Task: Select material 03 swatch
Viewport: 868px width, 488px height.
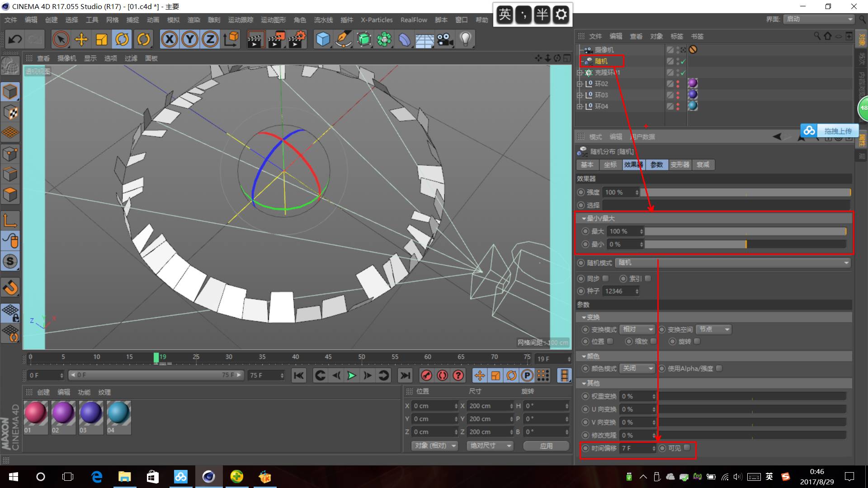Action: click(x=90, y=413)
